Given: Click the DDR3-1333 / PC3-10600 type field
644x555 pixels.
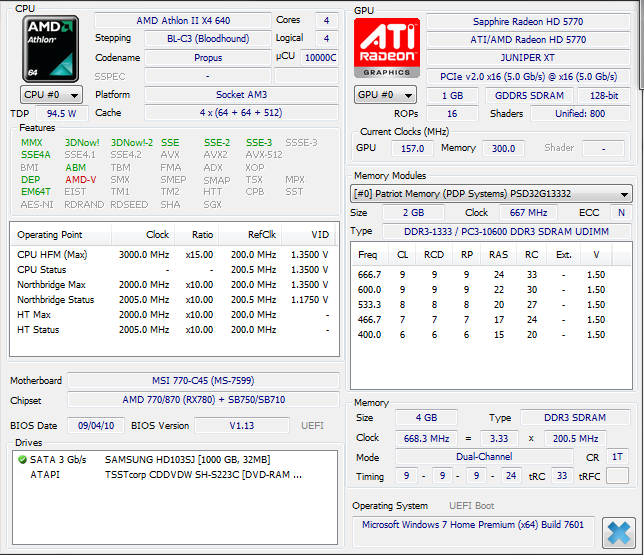Looking at the screenshot, I should coord(507,231).
